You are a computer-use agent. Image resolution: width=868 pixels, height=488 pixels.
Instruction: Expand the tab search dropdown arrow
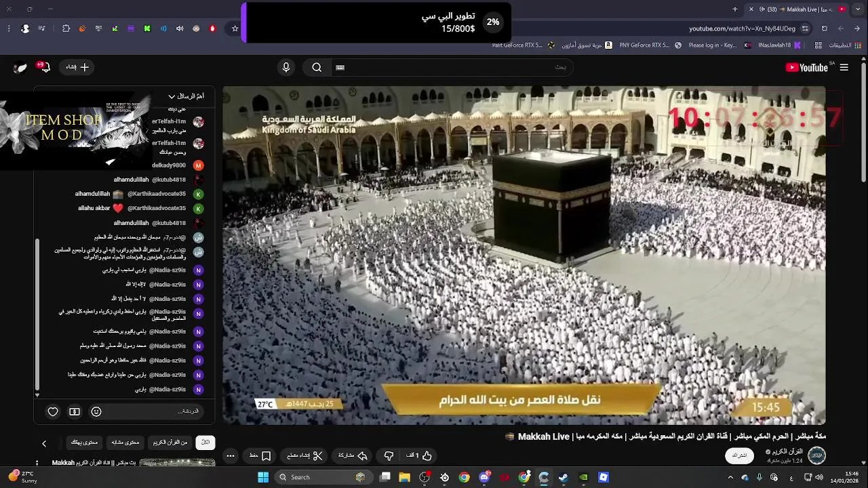click(x=859, y=9)
